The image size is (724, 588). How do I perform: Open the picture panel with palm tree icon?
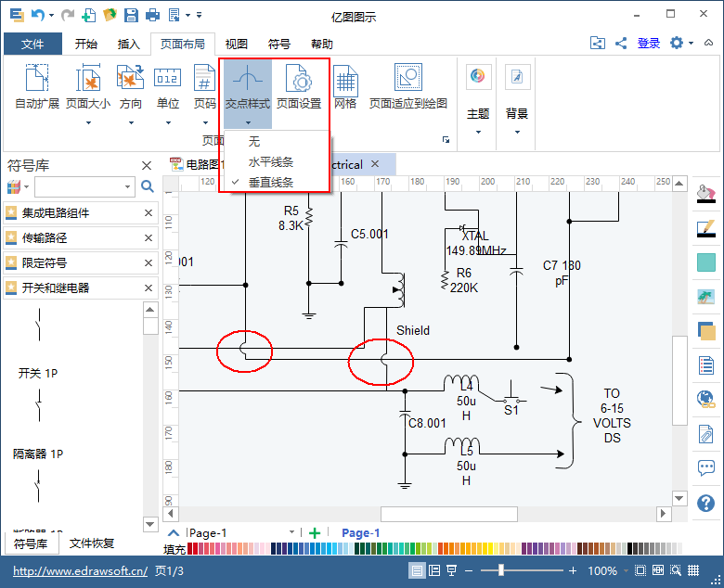706,297
